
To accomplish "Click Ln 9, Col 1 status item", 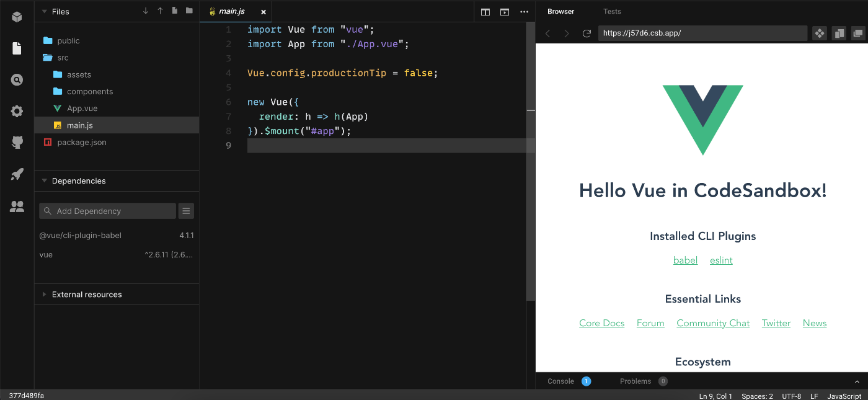I will tap(715, 396).
